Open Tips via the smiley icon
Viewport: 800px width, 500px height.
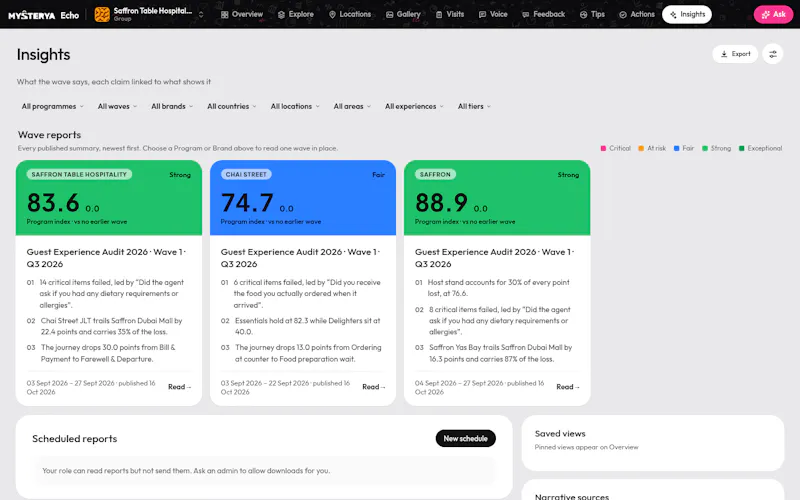pyautogui.click(x=583, y=15)
